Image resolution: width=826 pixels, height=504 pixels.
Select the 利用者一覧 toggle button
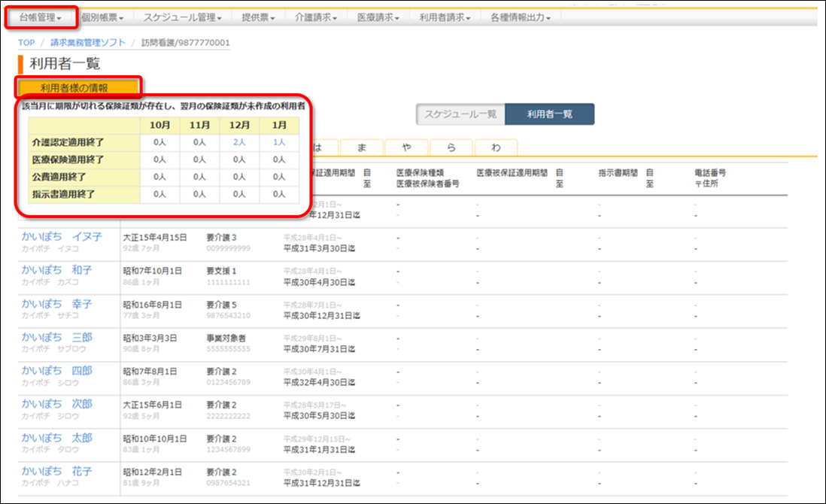pos(549,114)
